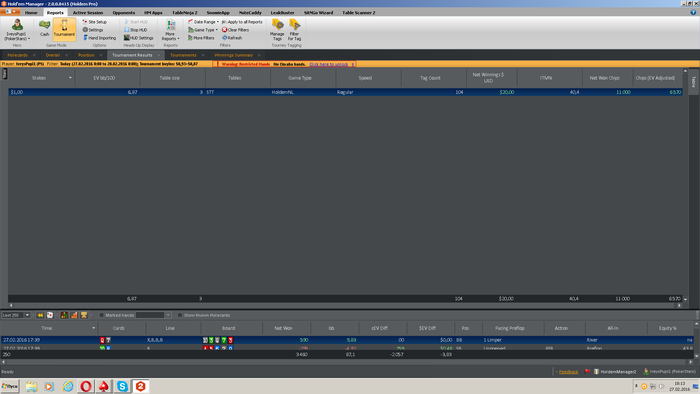The image size is (700, 394).
Task: Switch to the Overall report tab
Action: [x=53, y=55]
